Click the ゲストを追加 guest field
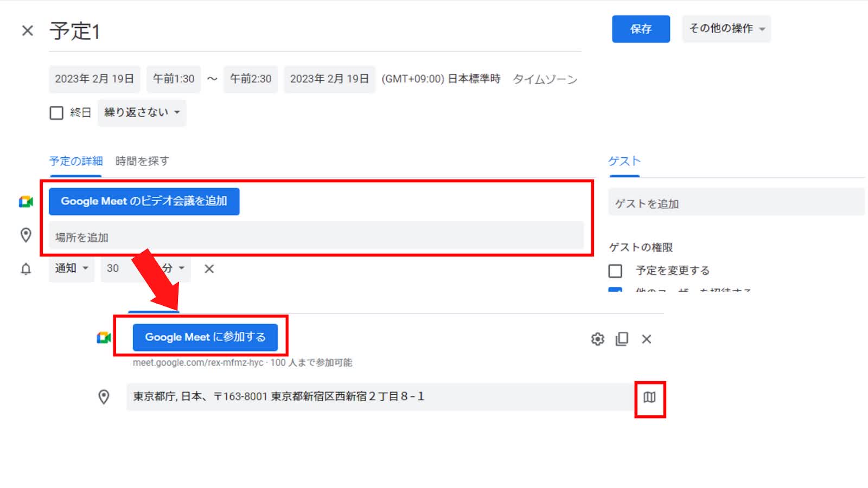The image size is (868, 488). [x=736, y=203]
